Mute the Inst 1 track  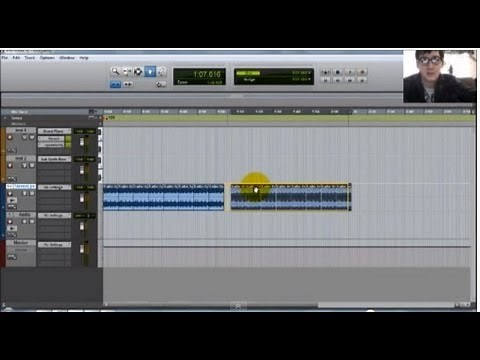click(x=32, y=137)
